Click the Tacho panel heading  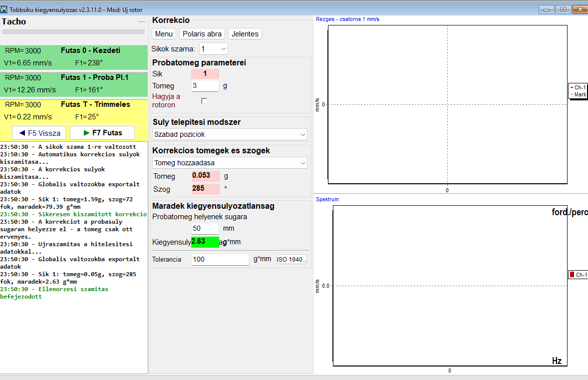pos(14,21)
